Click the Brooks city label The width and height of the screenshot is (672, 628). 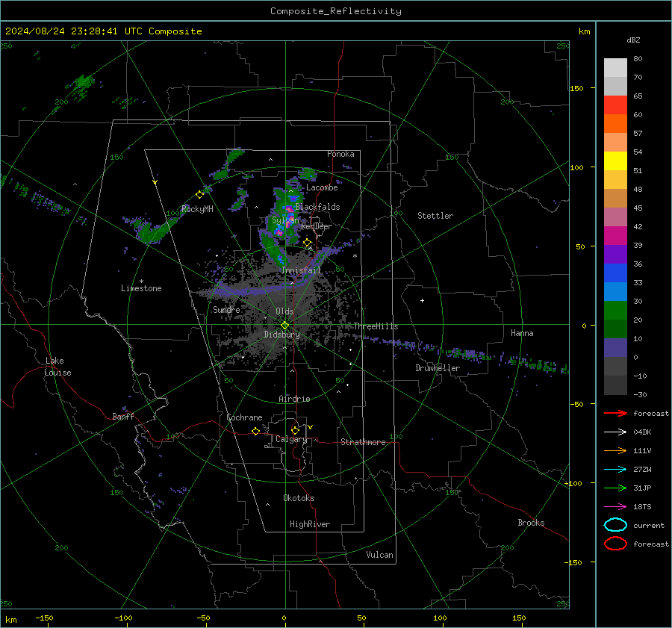coord(531,523)
